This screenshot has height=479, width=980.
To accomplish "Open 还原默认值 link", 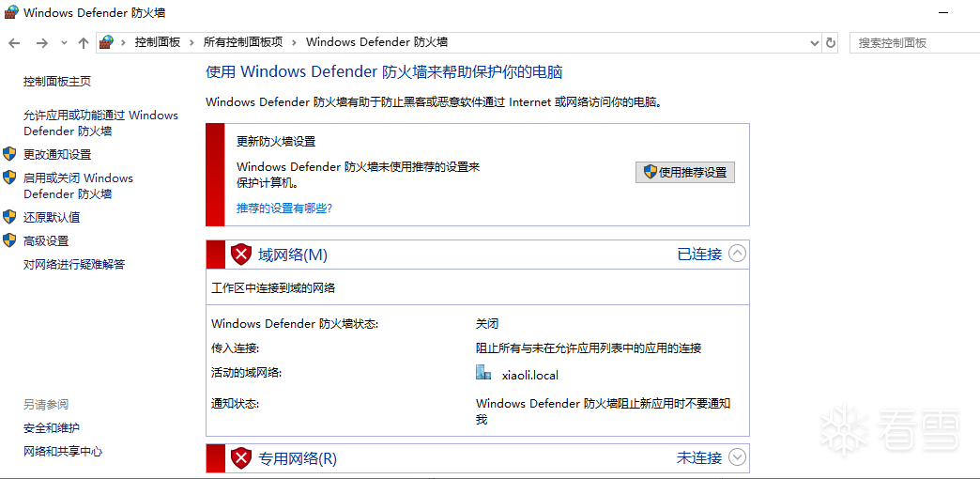I will point(52,218).
